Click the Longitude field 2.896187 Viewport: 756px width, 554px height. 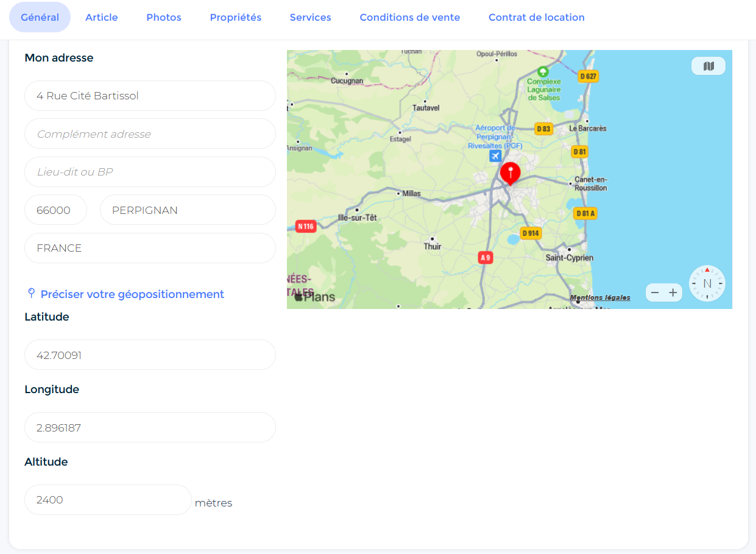tap(150, 427)
